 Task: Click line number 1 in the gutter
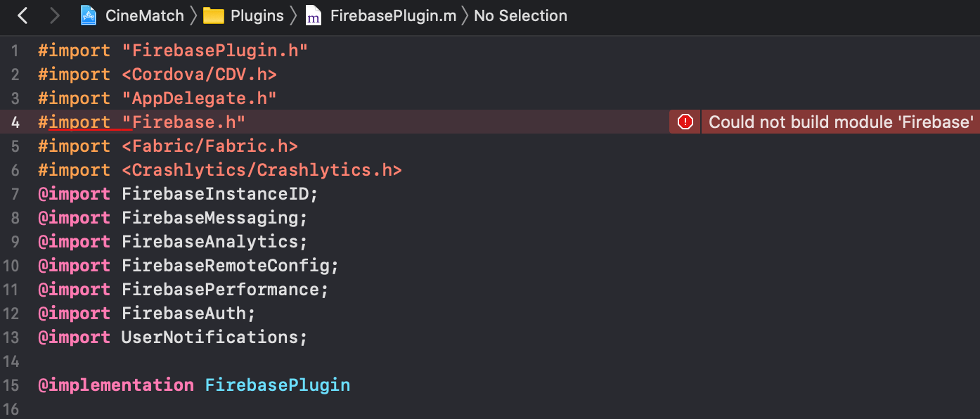tap(15, 51)
